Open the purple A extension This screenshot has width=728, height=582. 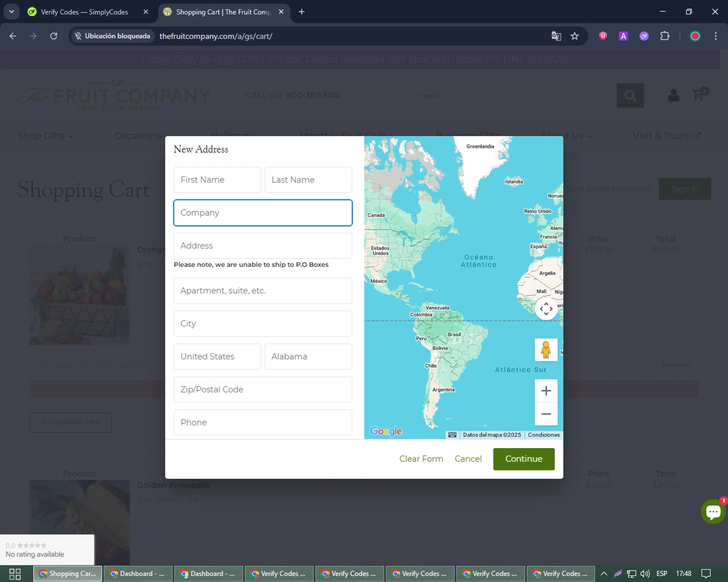[x=624, y=36]
